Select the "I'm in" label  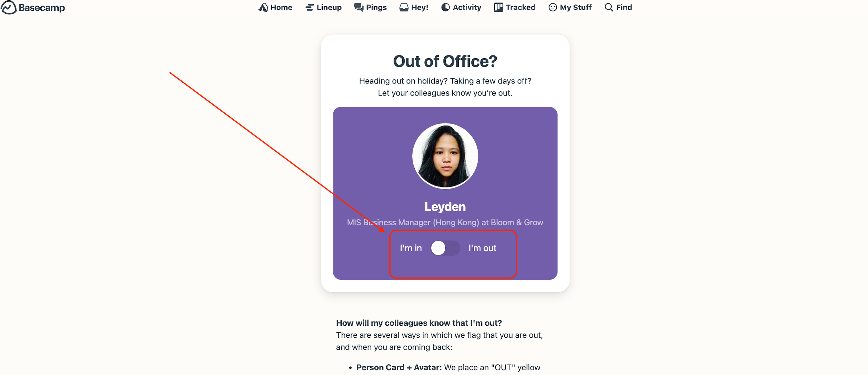tap(411, 248)
